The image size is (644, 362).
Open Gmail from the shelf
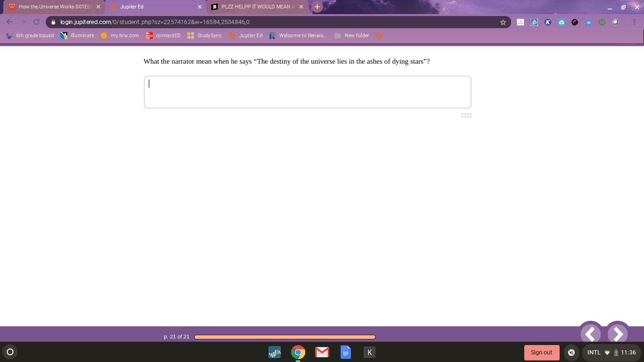(x=322, y=352)
